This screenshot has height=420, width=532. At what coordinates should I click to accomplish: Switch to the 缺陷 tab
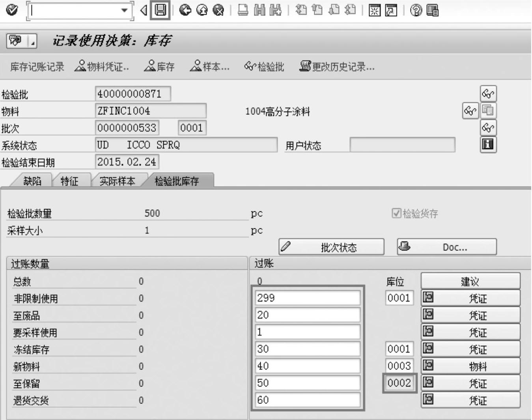[x=32, y=181]
